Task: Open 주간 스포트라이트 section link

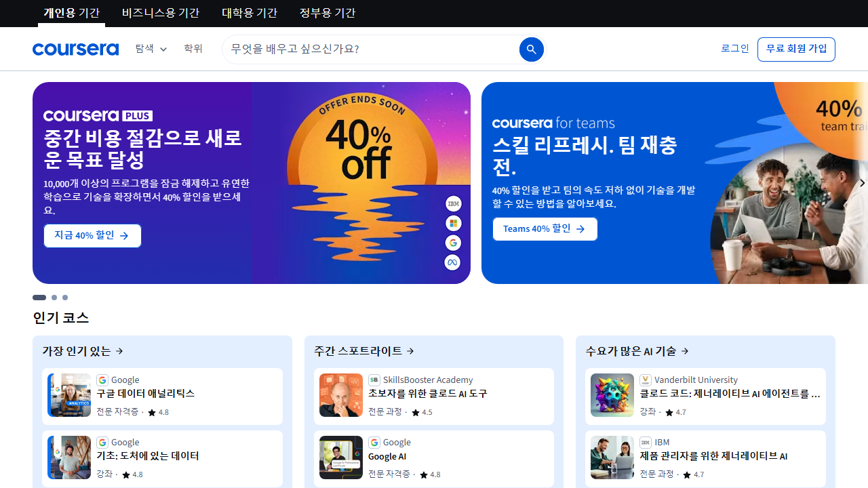Action: point(364,351)
